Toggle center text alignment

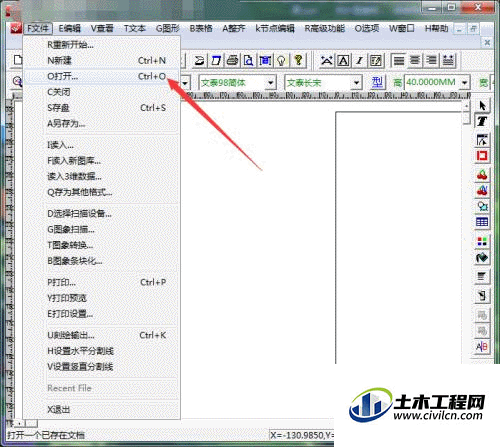(x=415, y=60)
